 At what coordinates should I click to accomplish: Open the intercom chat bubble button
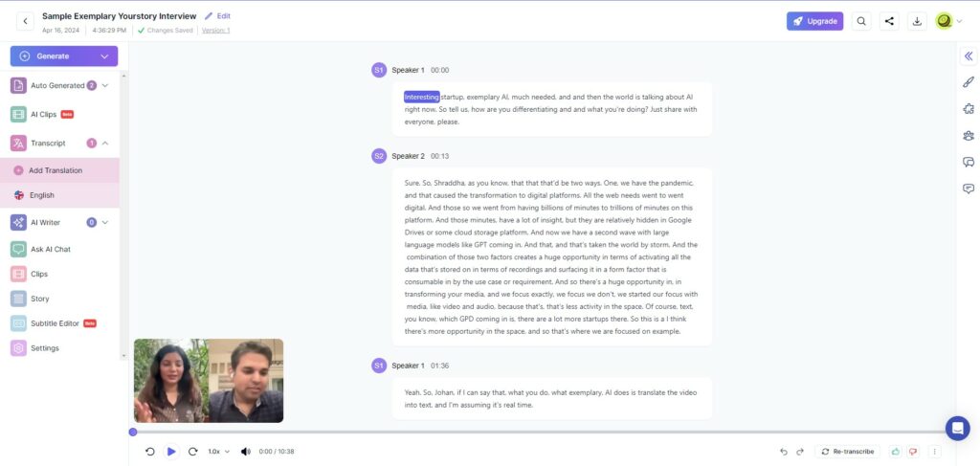[x=957, y=429]
